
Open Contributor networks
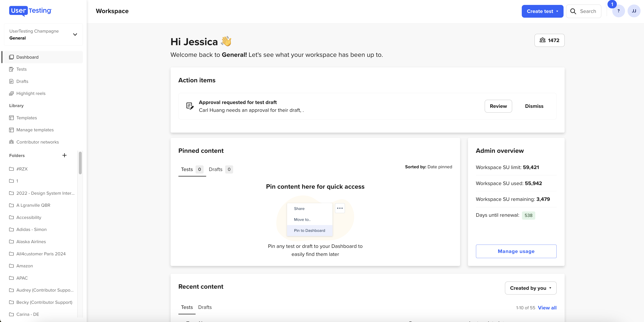(x=38, y=142)
